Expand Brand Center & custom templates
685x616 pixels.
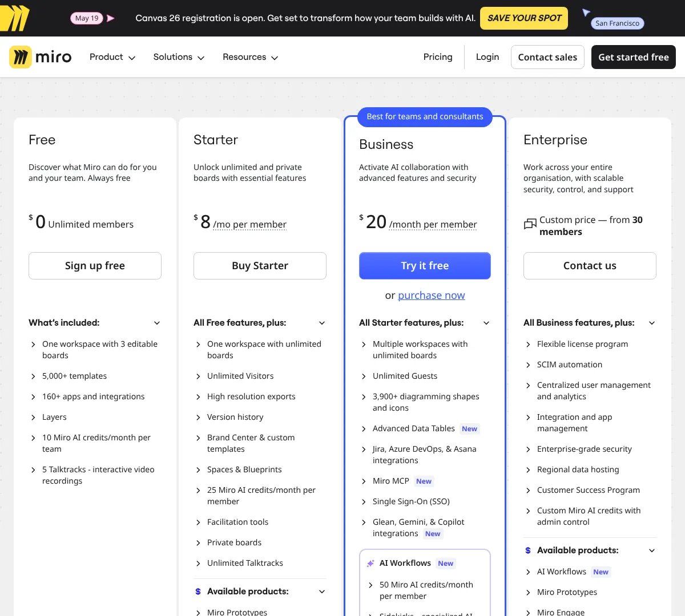[x=260, y=443]
